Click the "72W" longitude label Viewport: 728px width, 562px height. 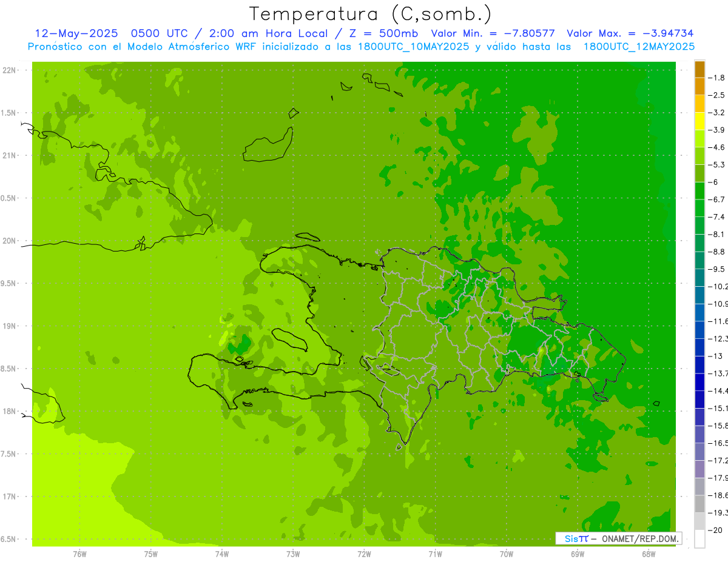[x=364, y=554]
